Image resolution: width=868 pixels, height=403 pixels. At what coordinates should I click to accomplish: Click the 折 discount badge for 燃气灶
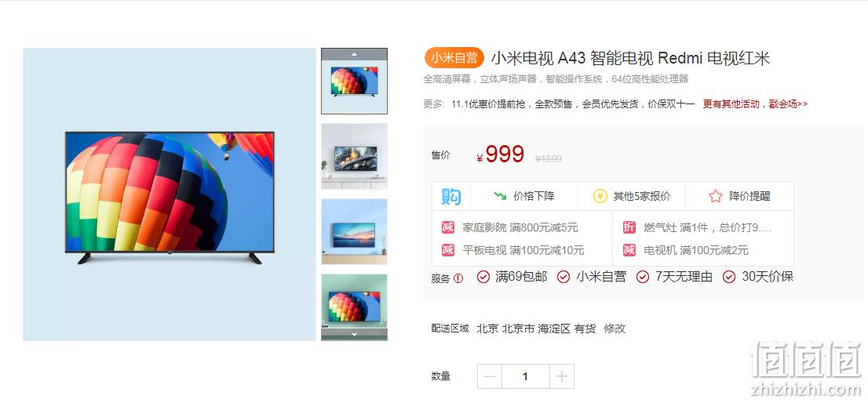(629, 227)
